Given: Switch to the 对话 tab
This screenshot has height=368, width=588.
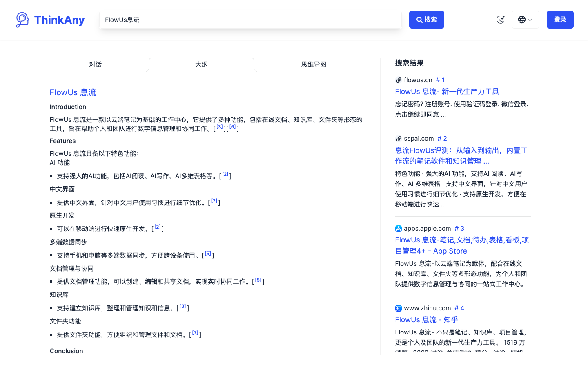Looking at the screenshot, I should click(x=96, y=64).
